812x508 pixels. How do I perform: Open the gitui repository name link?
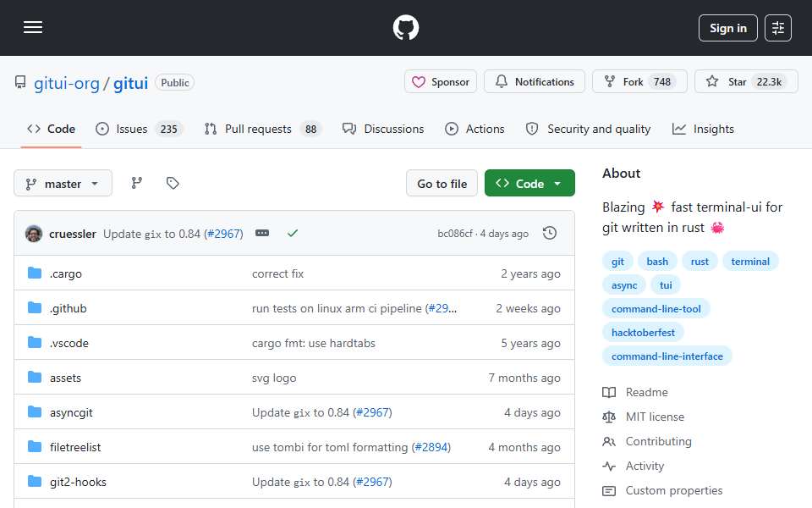130,83
